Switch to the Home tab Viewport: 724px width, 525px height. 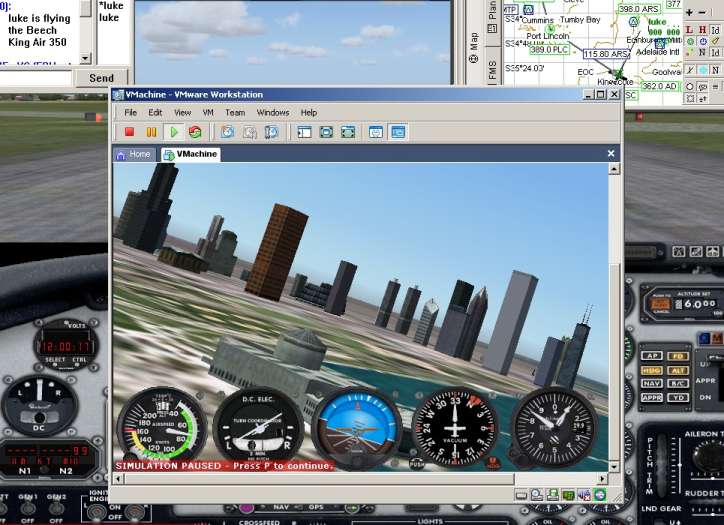pos(134,154)
